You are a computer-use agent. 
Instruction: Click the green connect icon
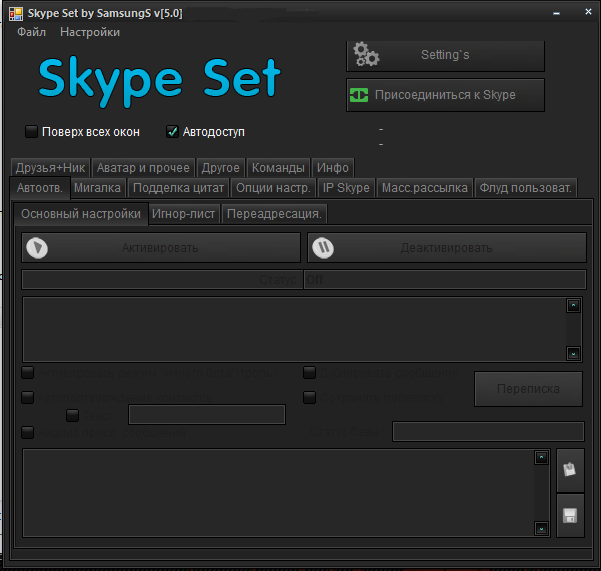tap(359, 95)
